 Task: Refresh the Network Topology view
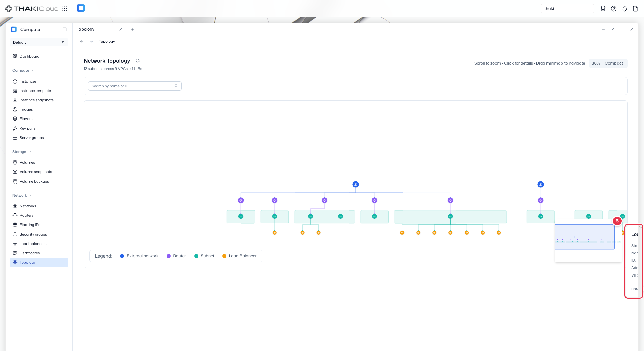point(138,61)
